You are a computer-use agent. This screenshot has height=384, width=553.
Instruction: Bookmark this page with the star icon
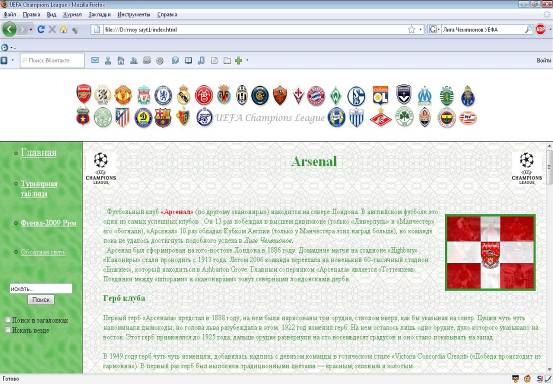pyautogui.click(x=411, y=30)
